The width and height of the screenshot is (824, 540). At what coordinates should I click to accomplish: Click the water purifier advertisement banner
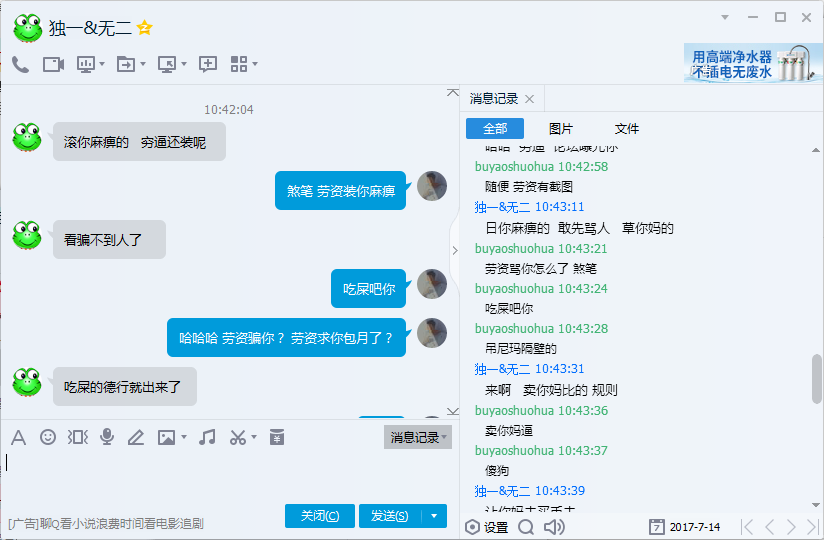point(753,63)
